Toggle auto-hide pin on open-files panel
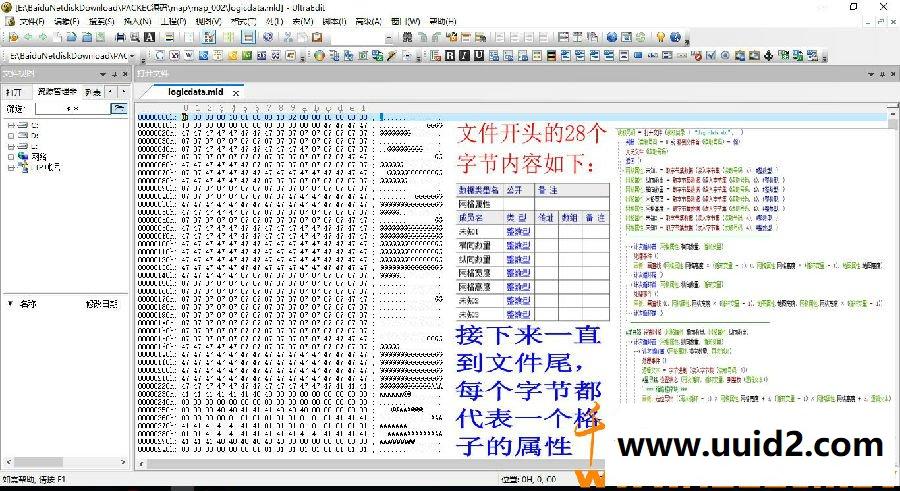The image size is (900, 491). click(882, 74)
